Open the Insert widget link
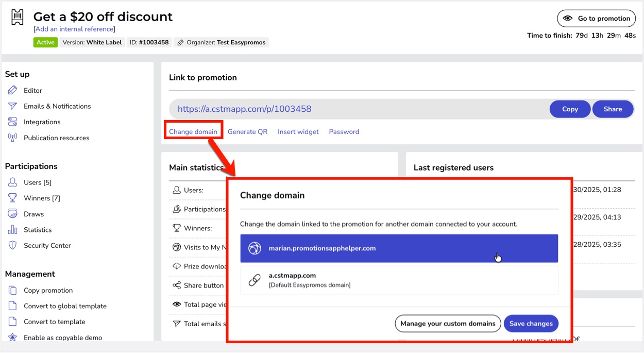This screenshot has width=644, height=353. [x=298, y=132]
